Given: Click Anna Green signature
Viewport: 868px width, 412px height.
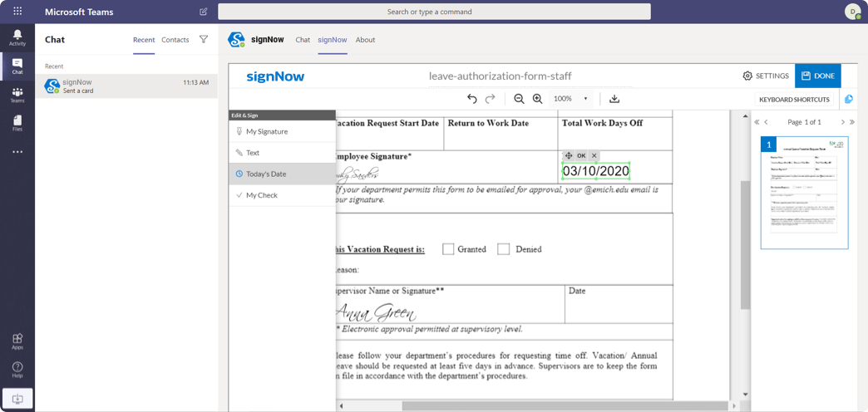Looking at the screenshot, I should (377, 313).
